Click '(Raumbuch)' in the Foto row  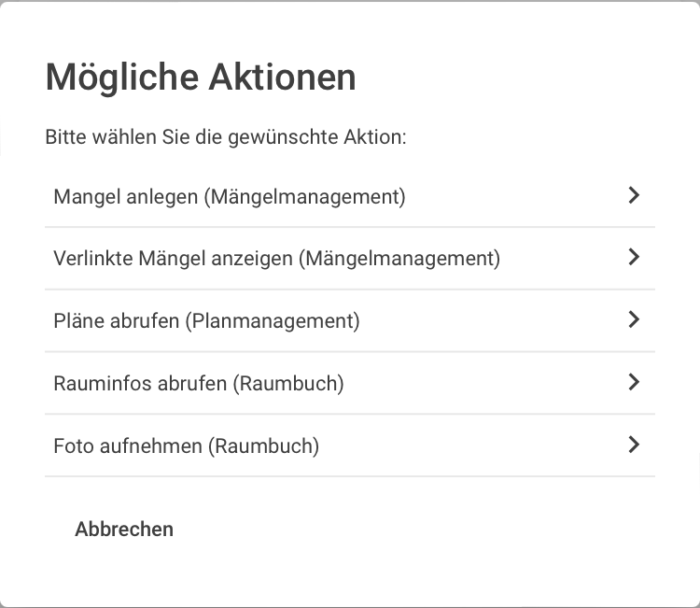pos(264,446)
